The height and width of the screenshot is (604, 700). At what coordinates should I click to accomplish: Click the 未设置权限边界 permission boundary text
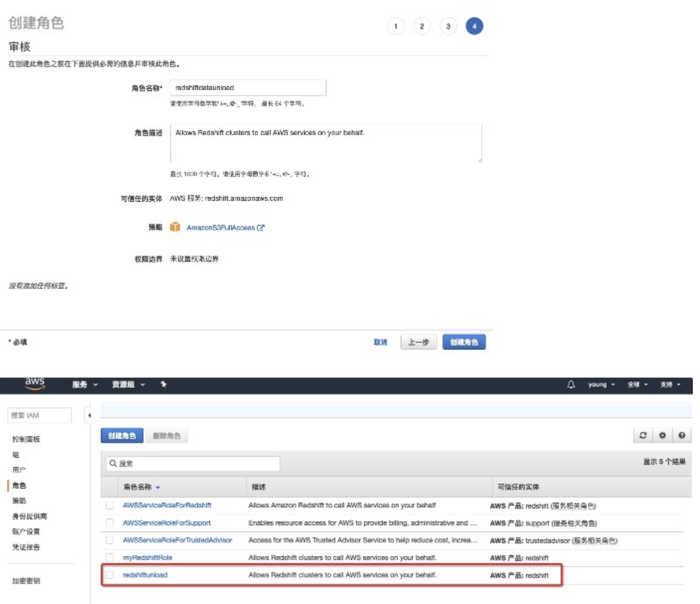[194, 259]
